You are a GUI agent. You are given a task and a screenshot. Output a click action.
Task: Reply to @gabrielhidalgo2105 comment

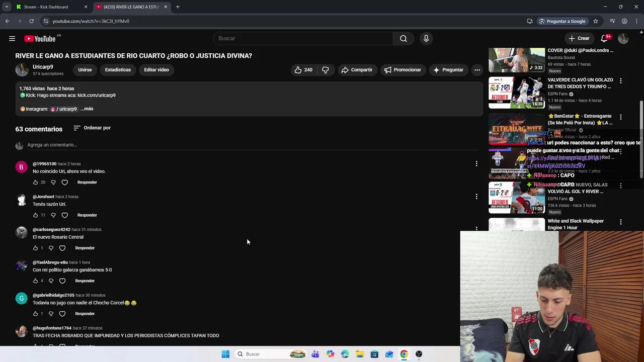click(x=85, y=314)
